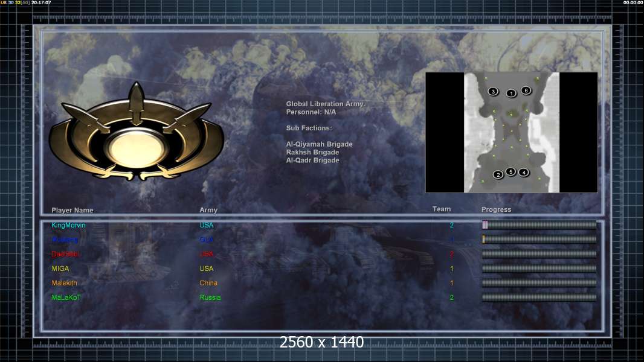Click the blue player name in the GLA row

point(65,240)
